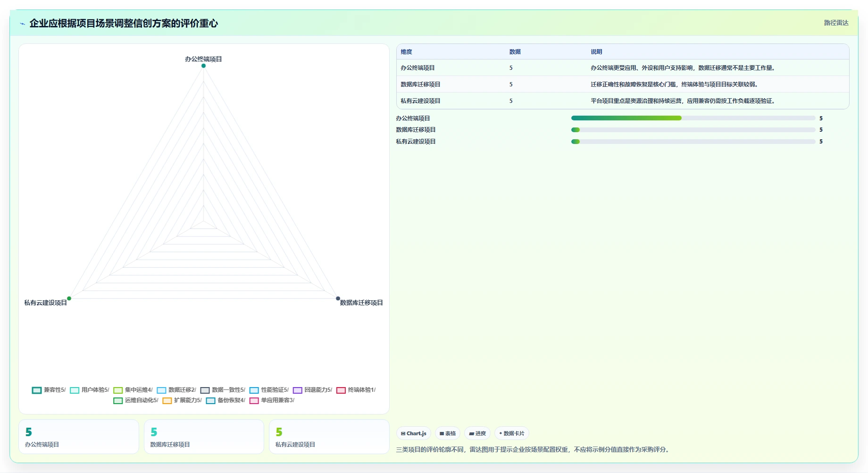The image size is (868, 473).
Task: Click the title 企业应根据项目场景调整信创方案的评价重心
Action: click(124, 23)
